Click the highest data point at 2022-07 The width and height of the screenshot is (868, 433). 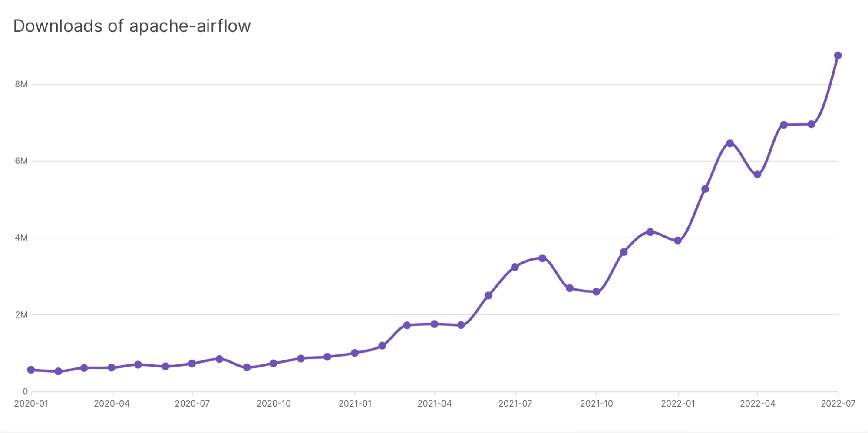click(838, 56)
